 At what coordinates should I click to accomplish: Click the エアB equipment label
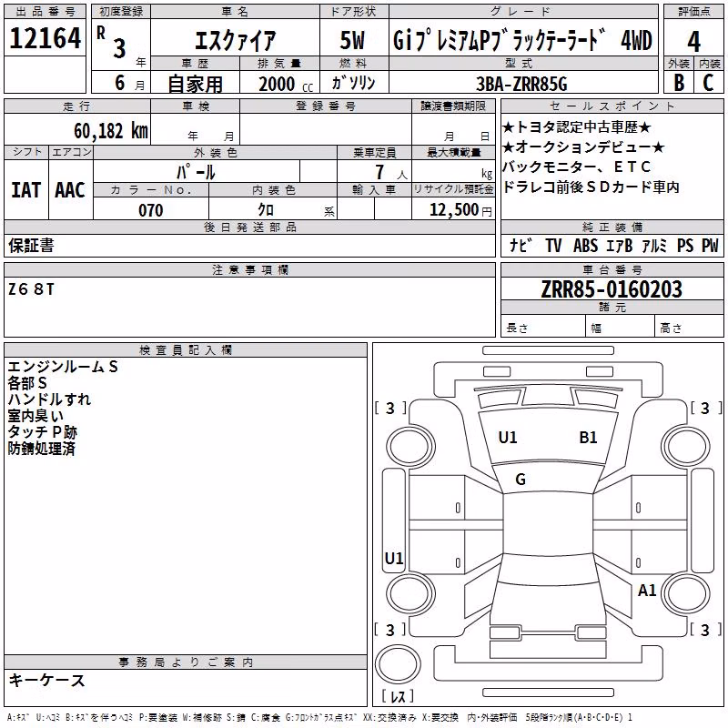[x=620, y=245]
